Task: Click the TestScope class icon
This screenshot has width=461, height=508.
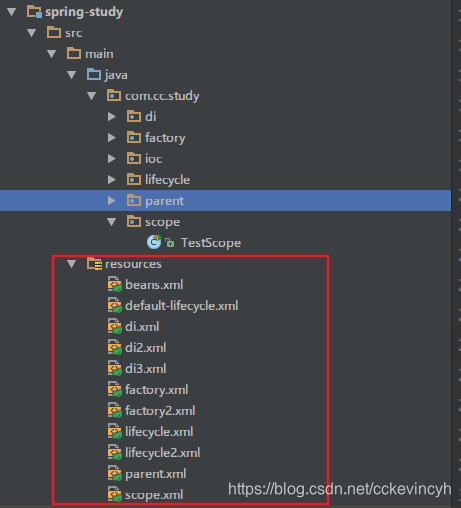Action: pyautogui.click(x=154, y=242)
